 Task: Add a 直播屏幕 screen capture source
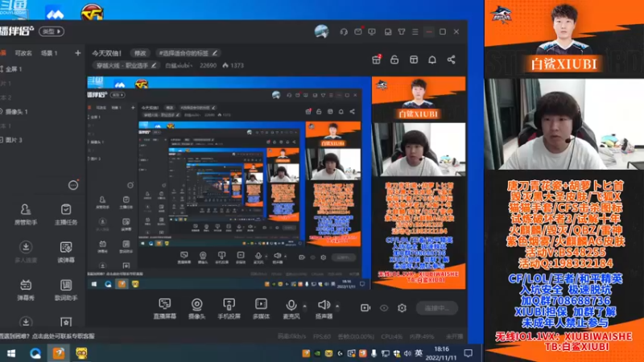pos(165,309)
